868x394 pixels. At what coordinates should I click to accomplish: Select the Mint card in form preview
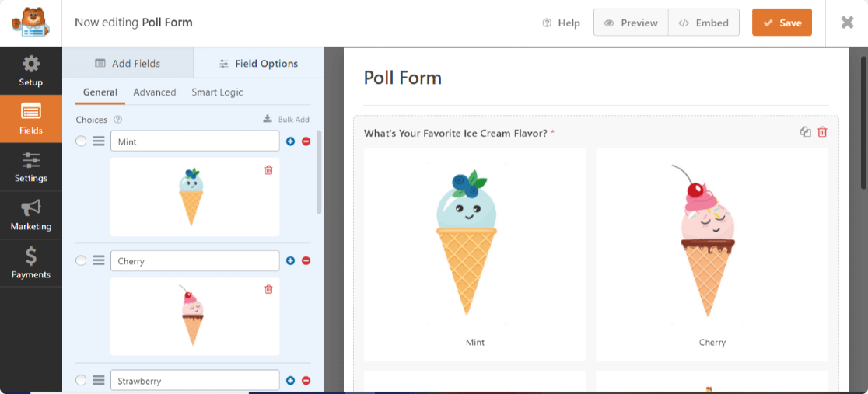475,254
